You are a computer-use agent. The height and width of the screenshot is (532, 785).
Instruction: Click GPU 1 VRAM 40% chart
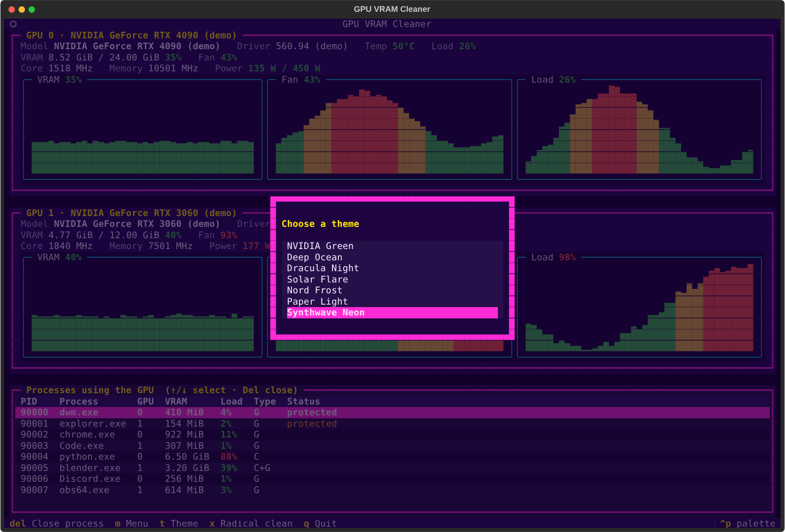pos(143,307)
